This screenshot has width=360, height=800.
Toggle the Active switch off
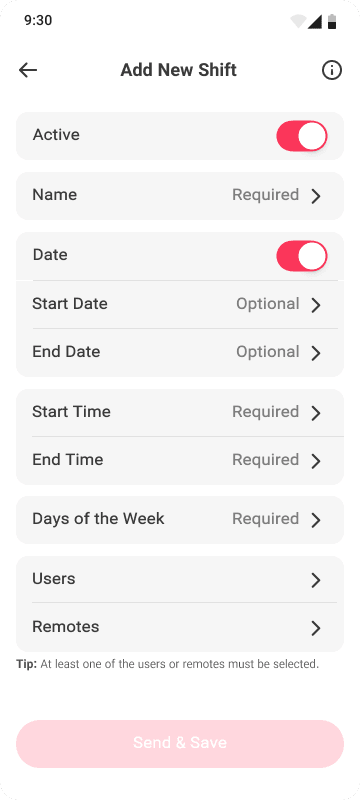click(x=302, y=136)
